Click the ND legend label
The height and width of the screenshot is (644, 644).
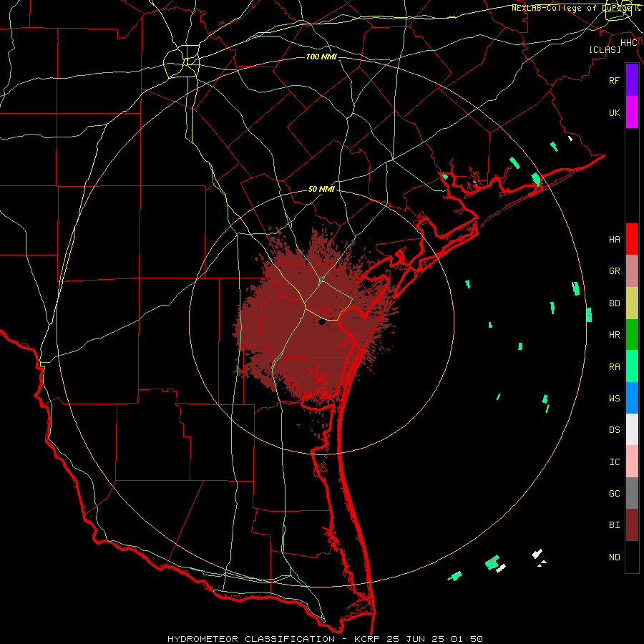(x=614, y=557)
